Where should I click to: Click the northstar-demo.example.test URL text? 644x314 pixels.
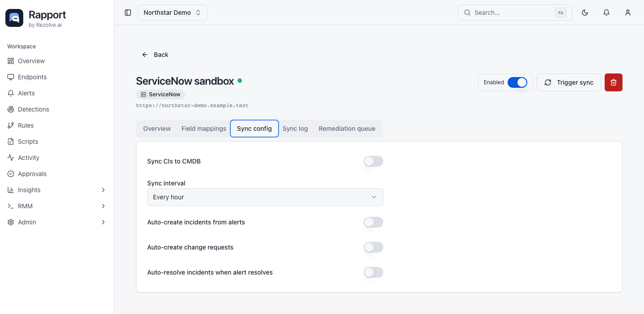(192, 106)
